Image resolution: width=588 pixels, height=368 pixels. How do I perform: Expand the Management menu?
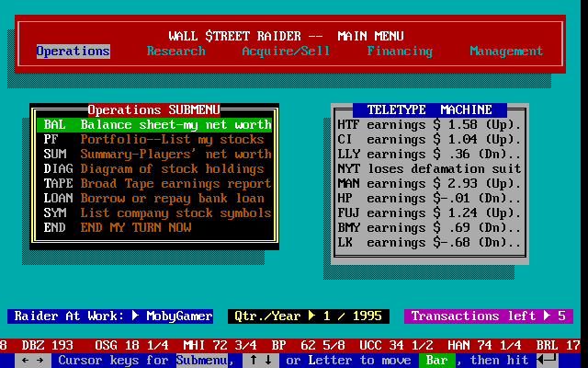tap(506, 52)
